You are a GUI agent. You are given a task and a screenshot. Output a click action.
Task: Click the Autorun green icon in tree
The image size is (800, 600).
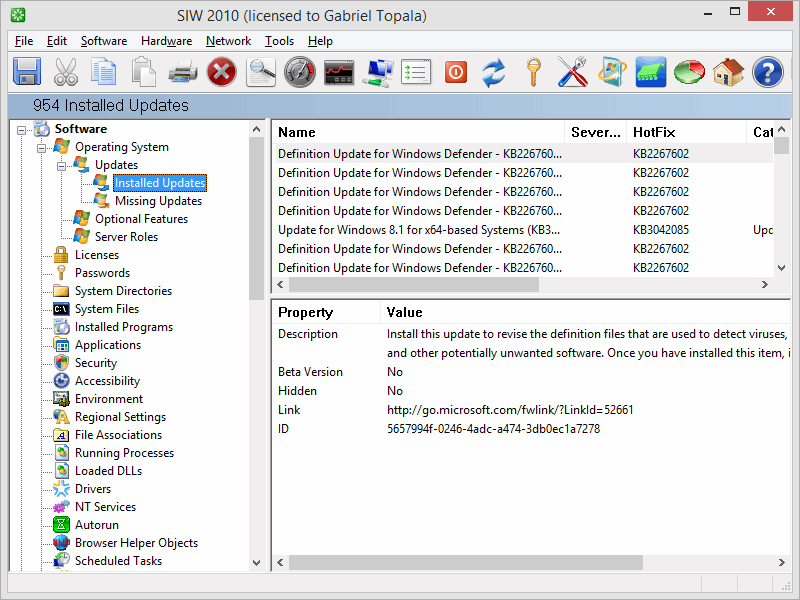(61, 524)
